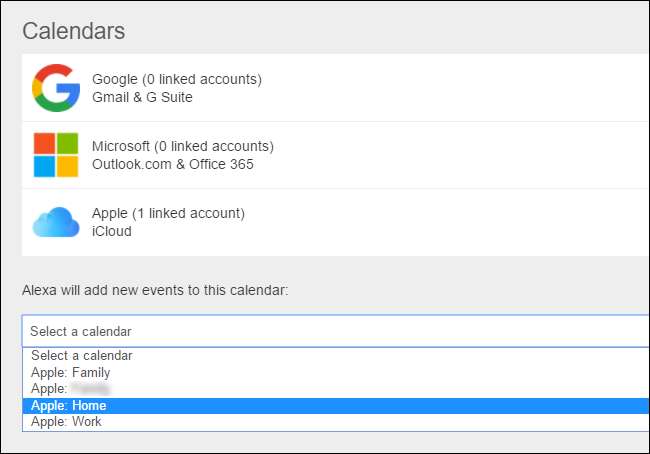Pick Apple: Work from the dropdown list
The image size is (650, 454).
click(66, 421)
